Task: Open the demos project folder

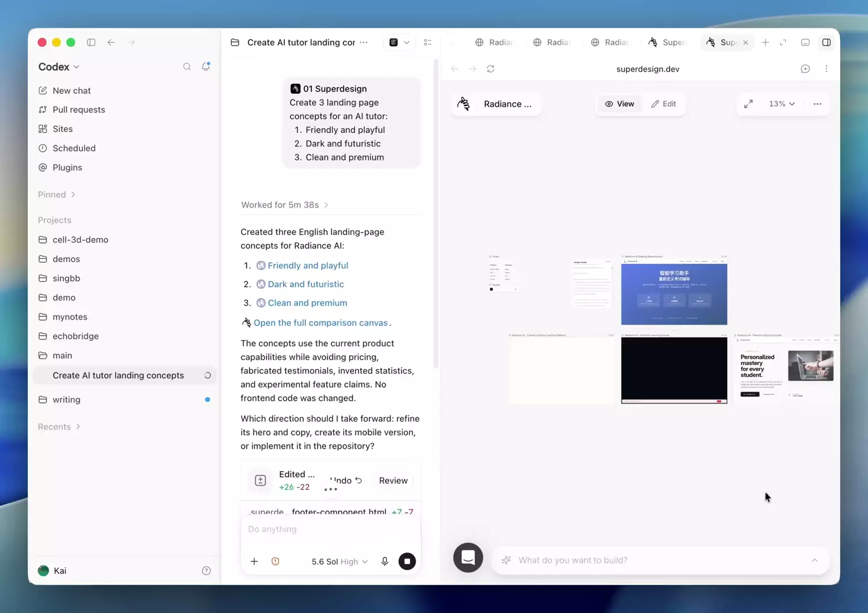Action: click(66, 259)
